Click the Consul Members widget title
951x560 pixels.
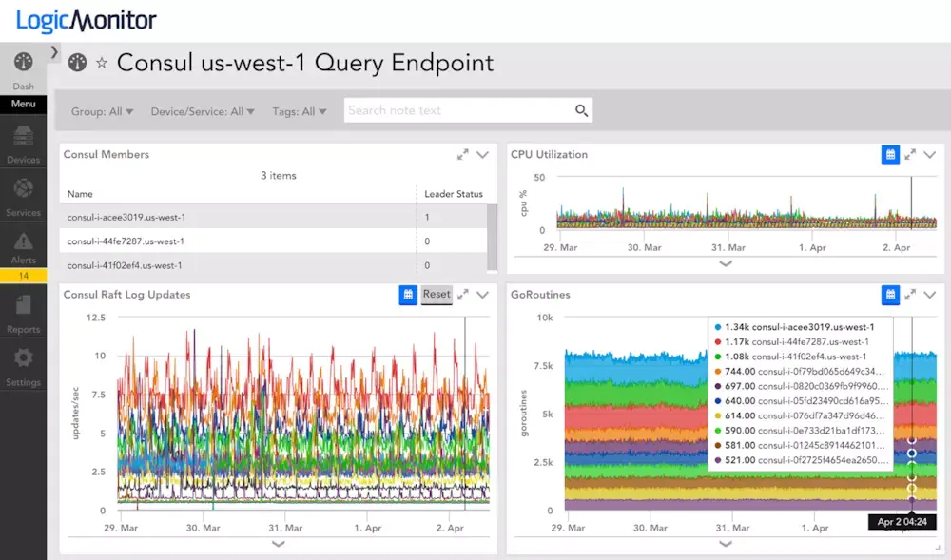click(107, 155)
